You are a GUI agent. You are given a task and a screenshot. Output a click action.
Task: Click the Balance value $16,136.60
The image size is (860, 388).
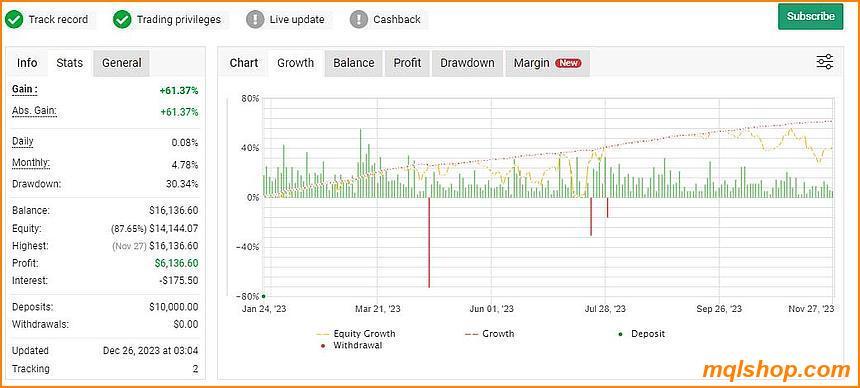point(173,211)
